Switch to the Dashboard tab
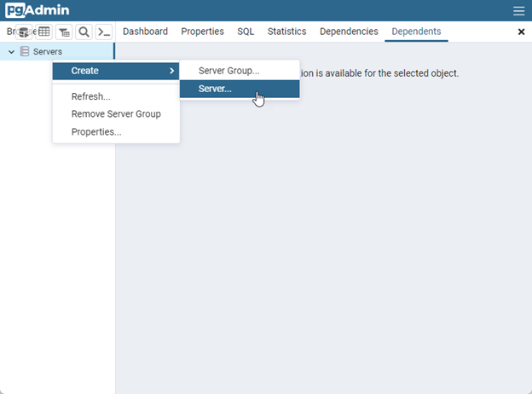This screenshot has height=394, width=532. coord(145,32)
